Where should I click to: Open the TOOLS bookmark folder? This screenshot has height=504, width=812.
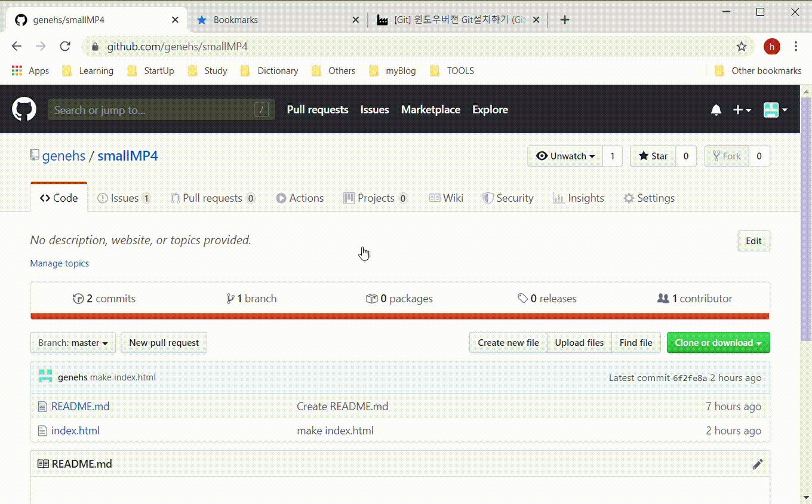452,70
